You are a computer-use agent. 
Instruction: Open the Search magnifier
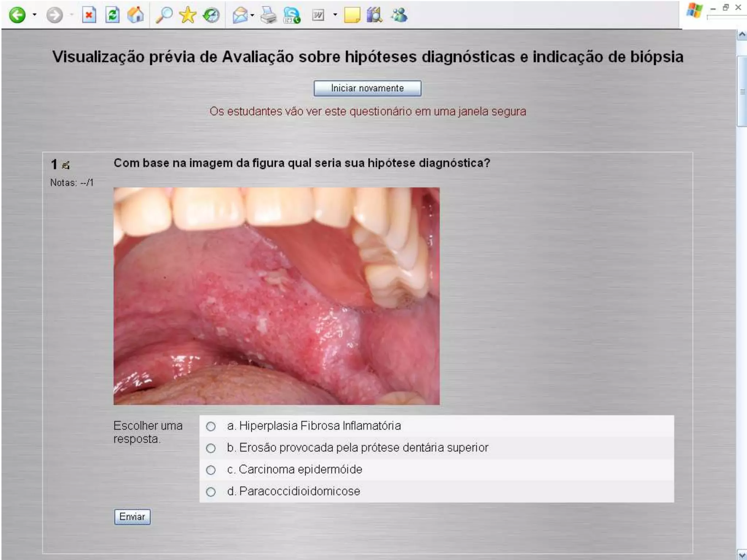(164, 15)
